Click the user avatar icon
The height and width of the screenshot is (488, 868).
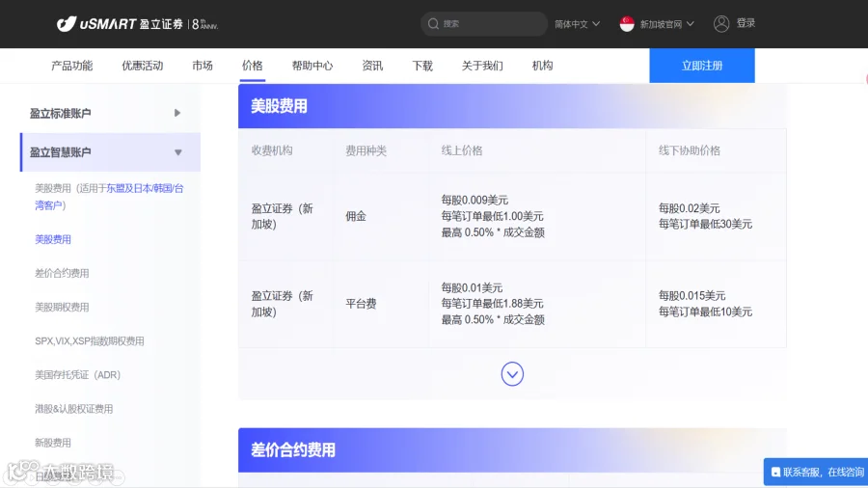(x=720, y=23)
